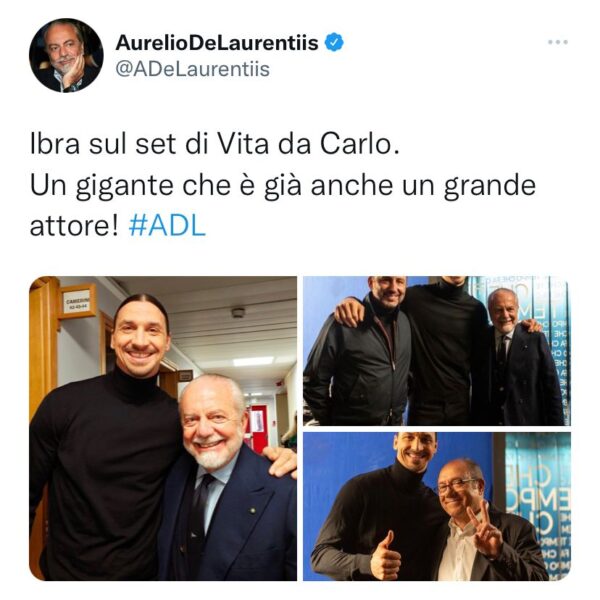Click the 'CHE TEMPO' backdrop in the bottom-right photo
600x600 pixels.
pyautogui.click(x=538, y=506)
